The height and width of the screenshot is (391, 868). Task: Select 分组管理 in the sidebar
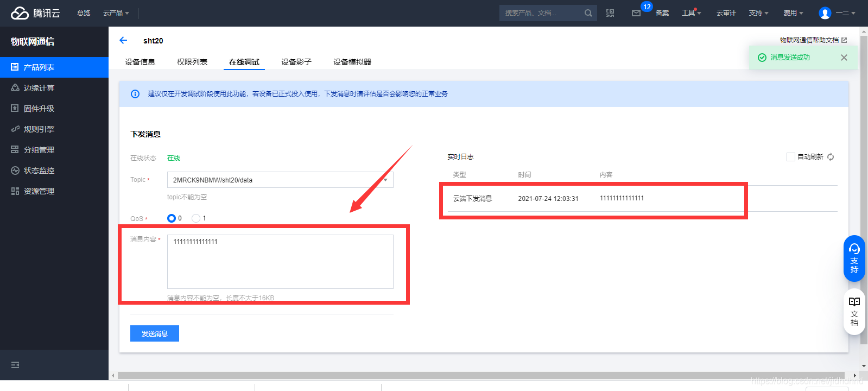pyautogui.click(x=54, y=150)
